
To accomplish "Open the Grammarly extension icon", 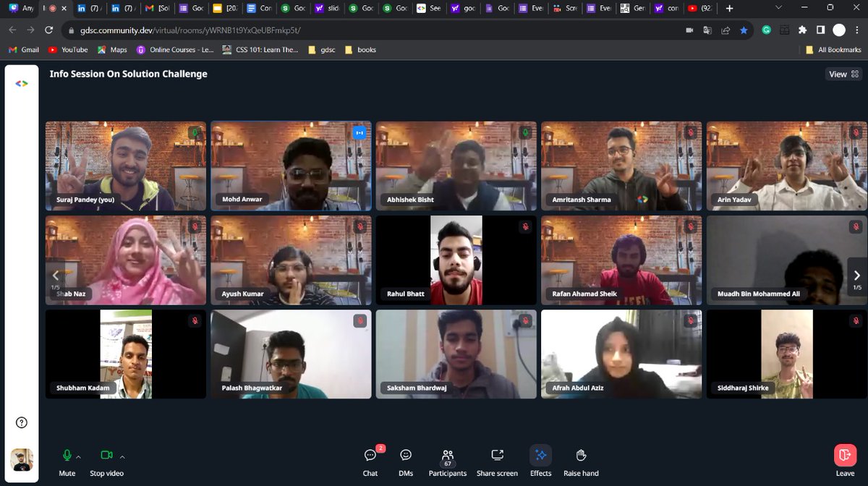I will (x=767, y=30).
